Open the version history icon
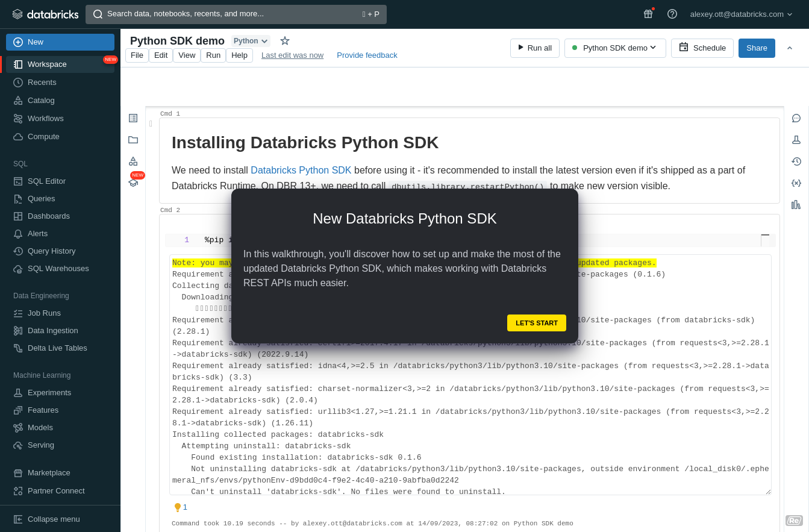 point(796,161)
